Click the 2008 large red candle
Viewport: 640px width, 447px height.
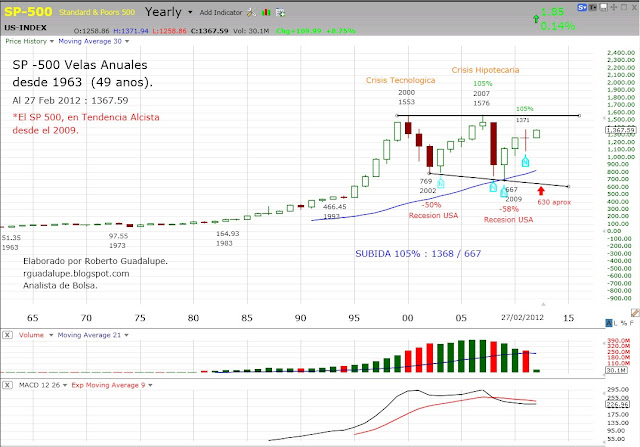[x=493, y=144]
